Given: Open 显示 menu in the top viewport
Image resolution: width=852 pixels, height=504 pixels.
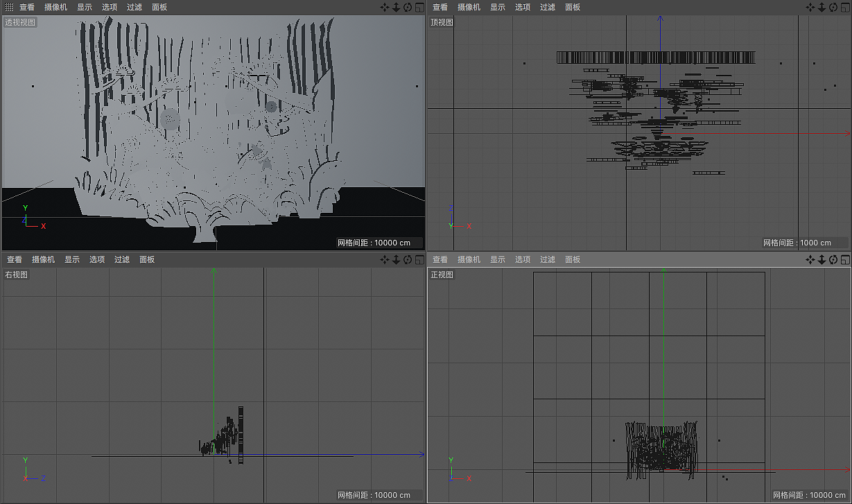Looking at the screenshot, I should pyautogui.click(x=498, y=8).
